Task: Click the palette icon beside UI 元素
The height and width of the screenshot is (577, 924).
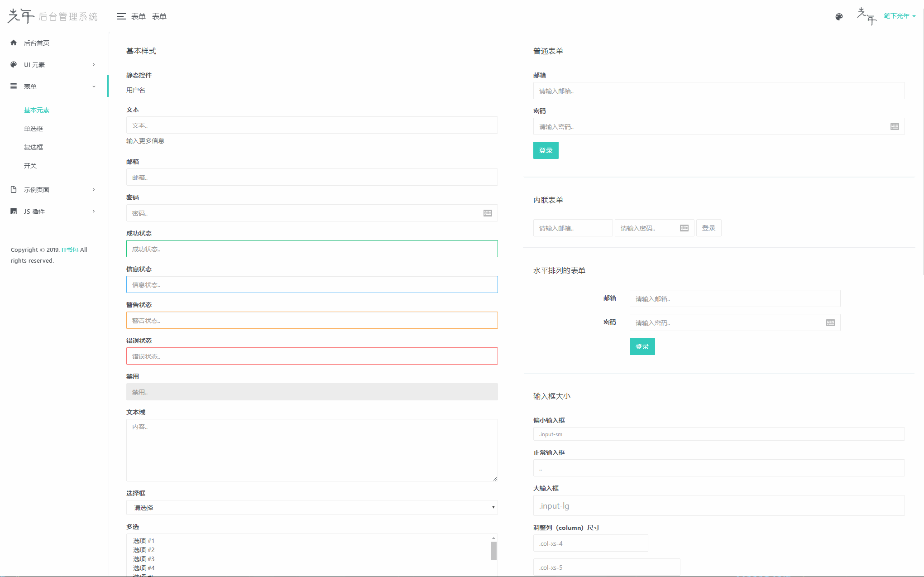Action: click(x=14, y=64)
